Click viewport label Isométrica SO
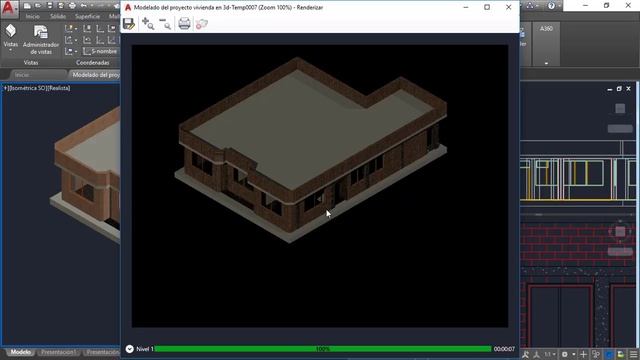This screenshot has height=360, width=640. pyautogui.click(x=27, y=88)
